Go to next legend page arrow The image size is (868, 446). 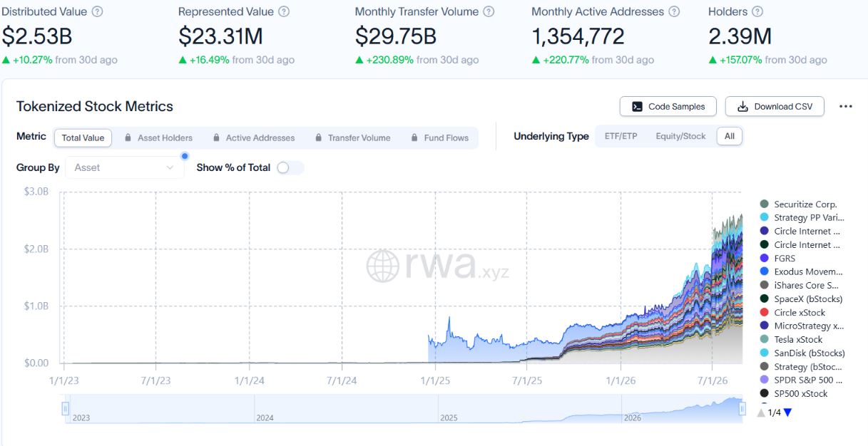(787, 412)
